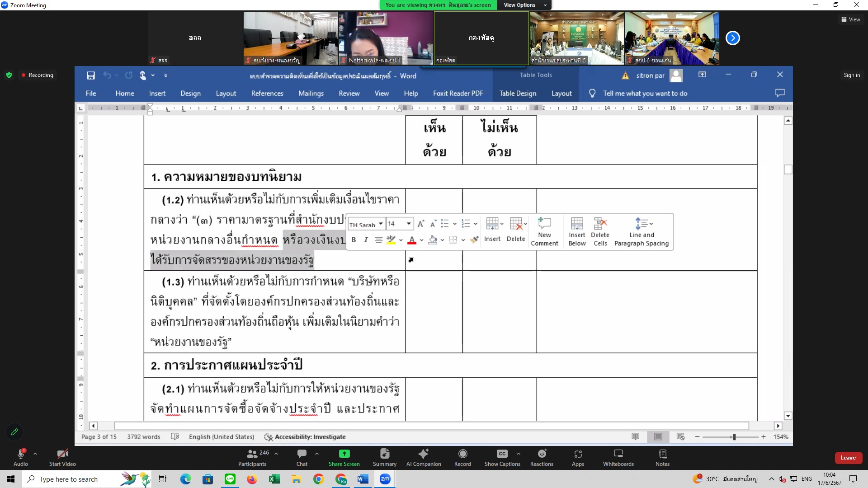Click the Redo/Repeat arrow in Quick Access
The width and height of the screenshot is (868, 488).
tap(129, 75)
